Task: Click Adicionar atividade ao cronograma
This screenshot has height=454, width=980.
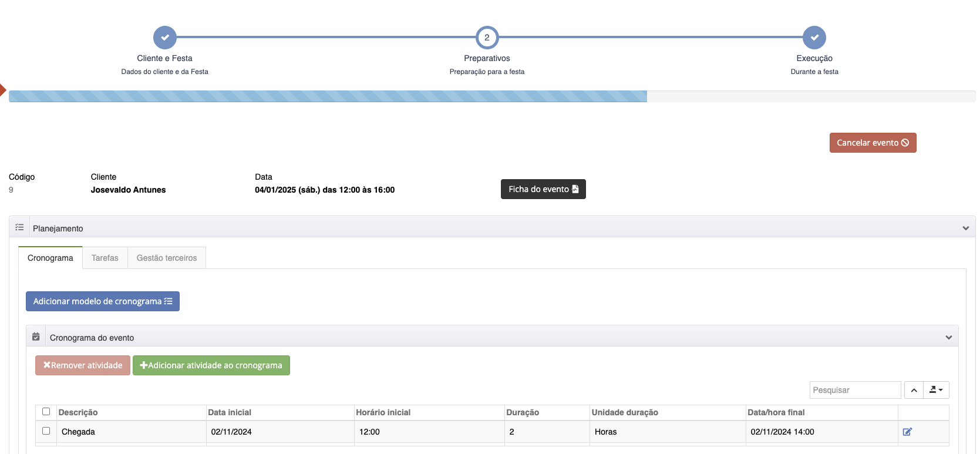Action: click(211, 365)
